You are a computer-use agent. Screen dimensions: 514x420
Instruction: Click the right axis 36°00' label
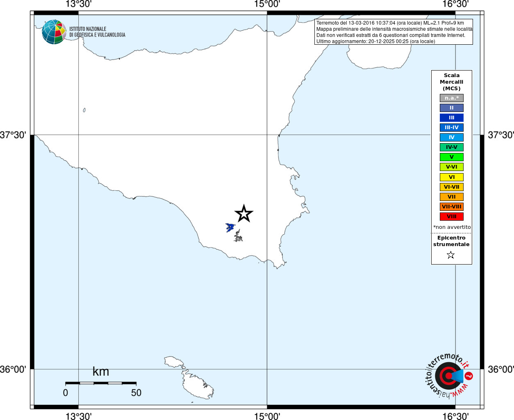click(501, 369)
